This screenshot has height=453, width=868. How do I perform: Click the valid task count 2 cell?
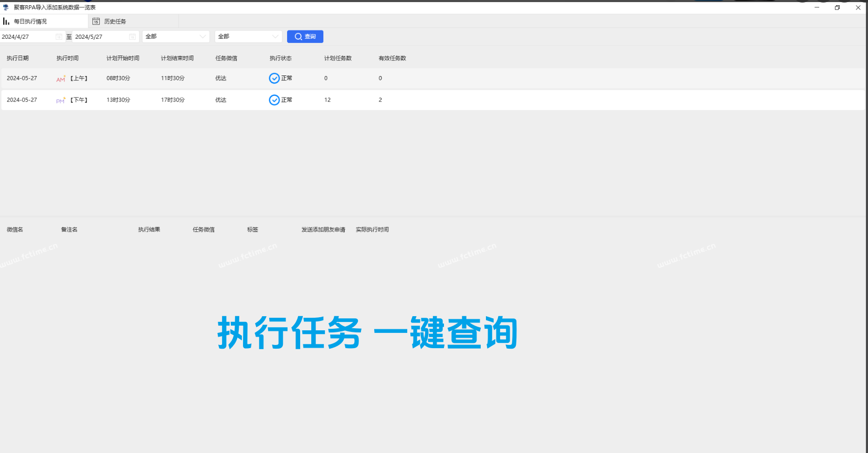(x=380, y=100)
